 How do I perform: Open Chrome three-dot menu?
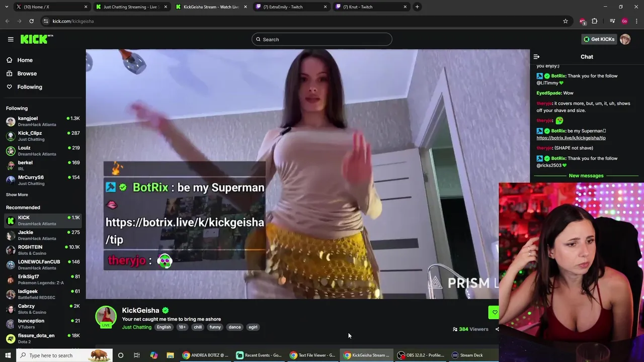(637, 21)
